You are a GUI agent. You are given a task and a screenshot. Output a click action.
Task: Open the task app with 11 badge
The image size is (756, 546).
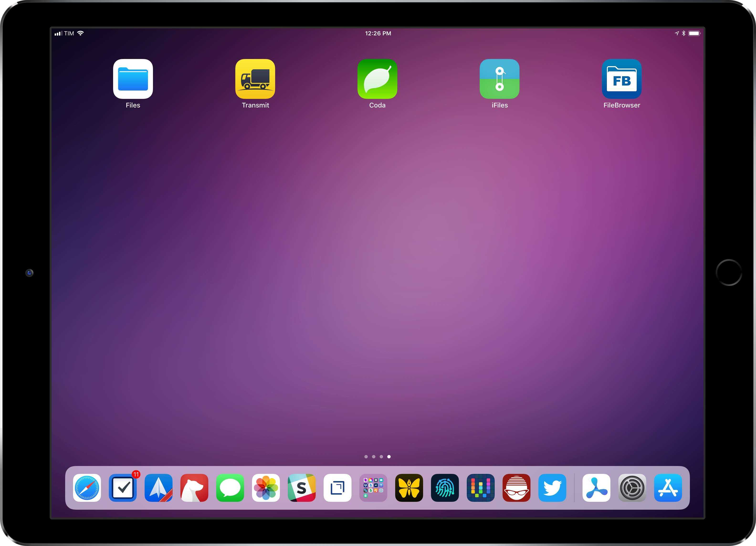tap(123, 488)
